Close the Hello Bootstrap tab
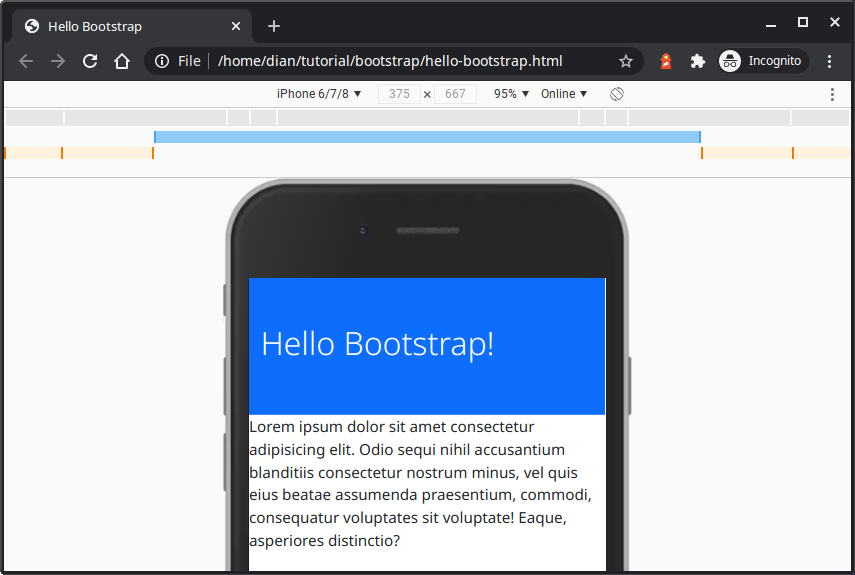Image resolution: width=855 pixels, height=575 pixels. click(236, 26)
